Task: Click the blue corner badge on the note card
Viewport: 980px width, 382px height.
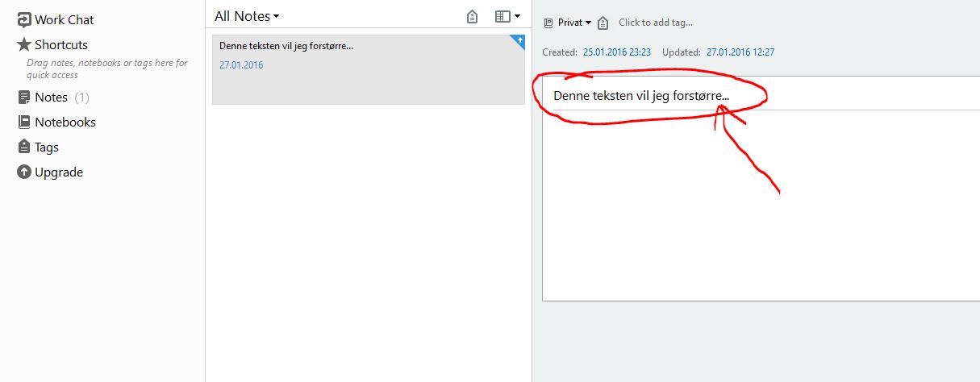Action: point(519,40)
